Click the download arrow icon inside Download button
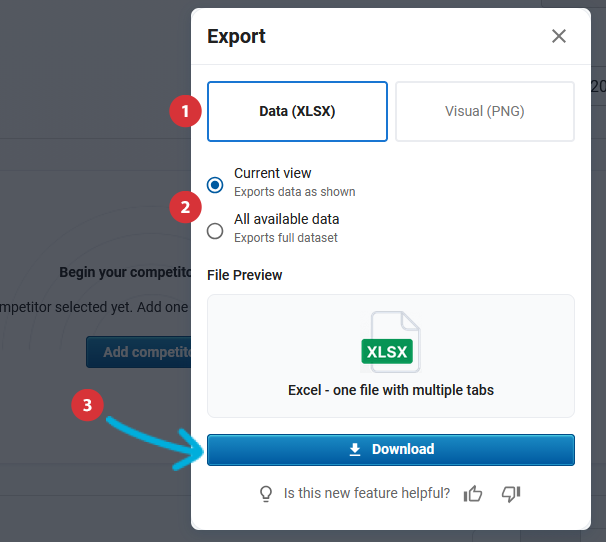This screenshot has height=542, width=606. [355, 450]
